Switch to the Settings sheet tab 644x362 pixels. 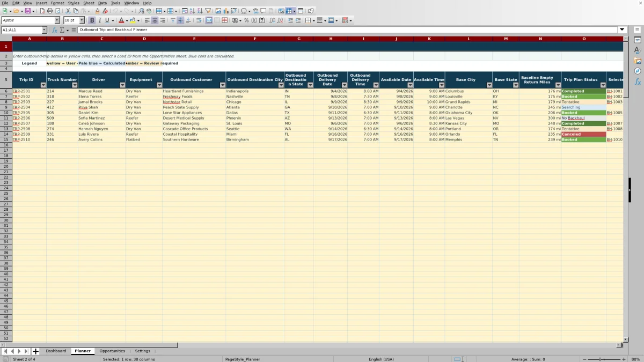(x=143, y=351)
